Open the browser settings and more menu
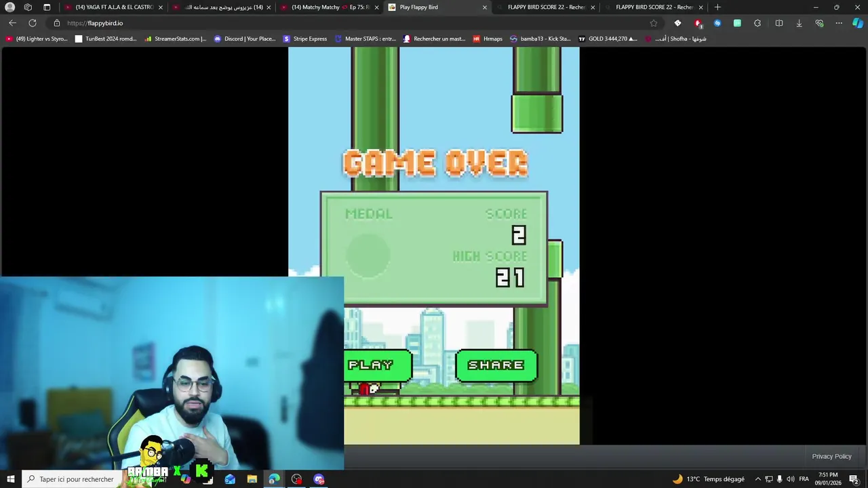Image resolution: width=868 pixels, height=488 pixels. coord(839,23)
